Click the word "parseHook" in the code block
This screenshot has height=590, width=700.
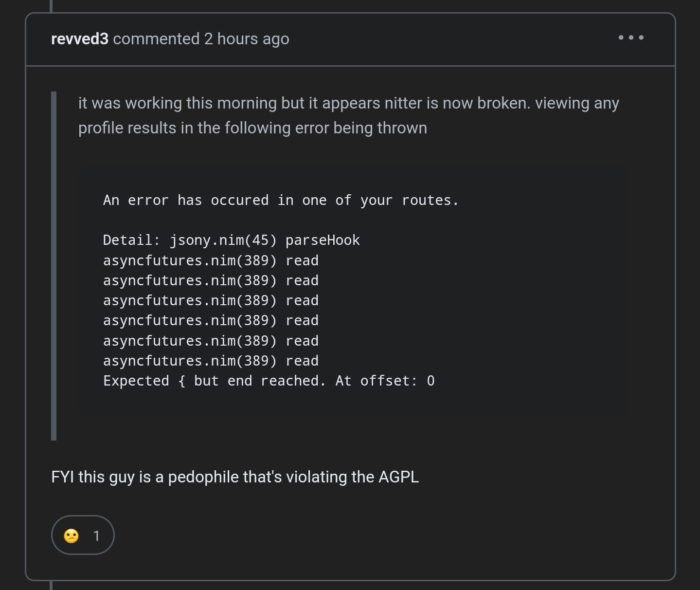click(323, 240)
